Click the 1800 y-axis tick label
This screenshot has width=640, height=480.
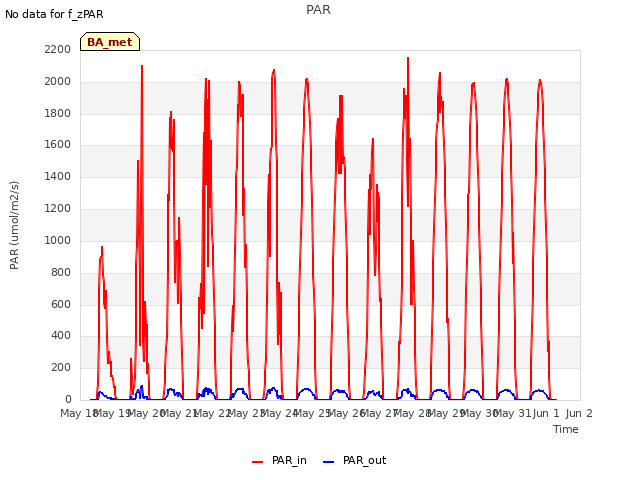(58, 113)
